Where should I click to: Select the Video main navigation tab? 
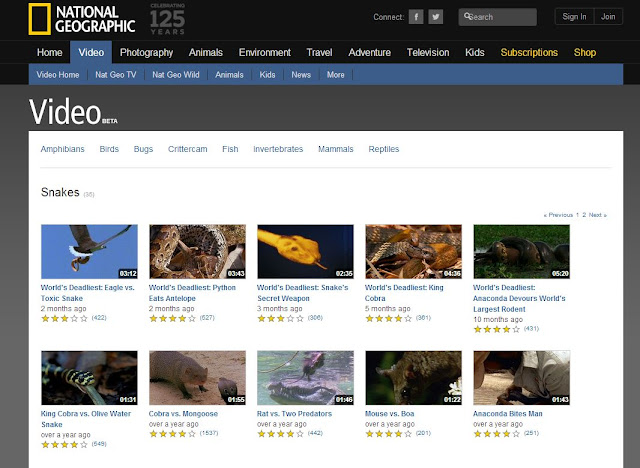pyautogui.click(x=91, y=52)
